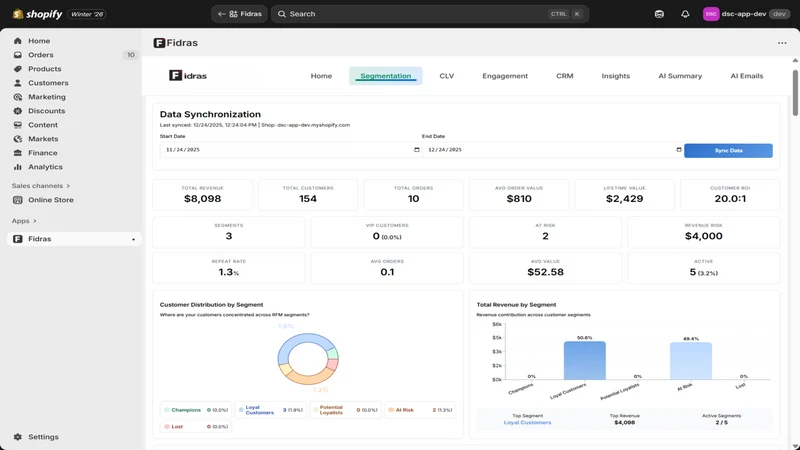This screenshot has width=800, height=450.
Task: Open the AI Summary tab
Action: pos(680,76)
